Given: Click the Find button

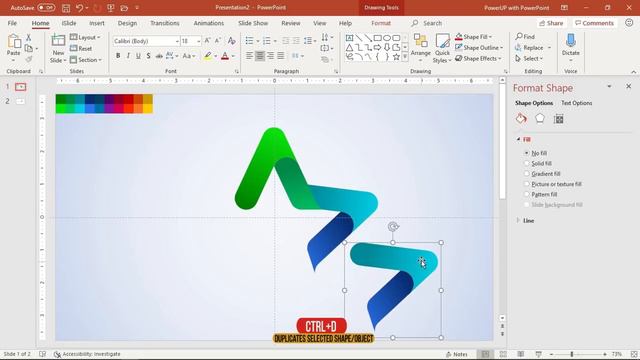Looking at the screenshot, I should [x=525, y=37].
